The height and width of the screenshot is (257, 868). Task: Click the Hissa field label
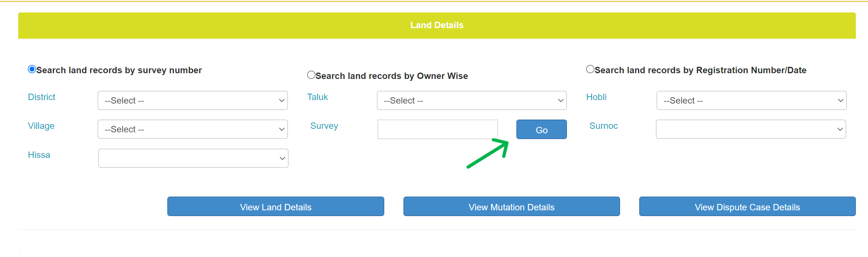(39, 155)
